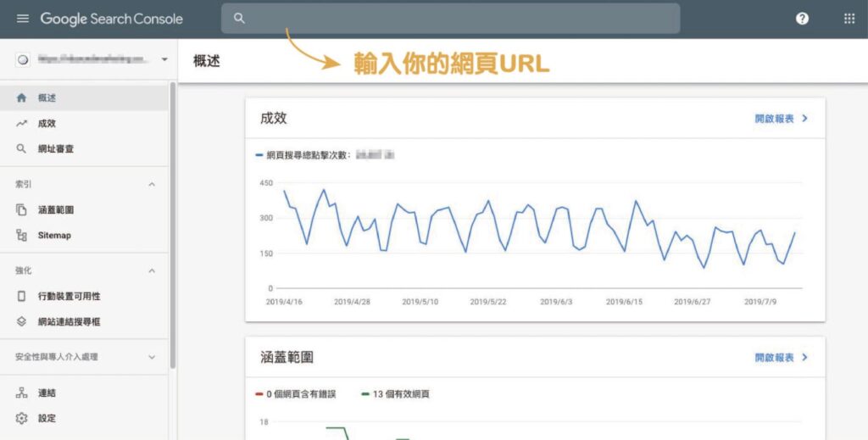The height and width of the screenshot is (440, 868).
Task: Open the hamburger main menu
Action: tap(23, 19)
